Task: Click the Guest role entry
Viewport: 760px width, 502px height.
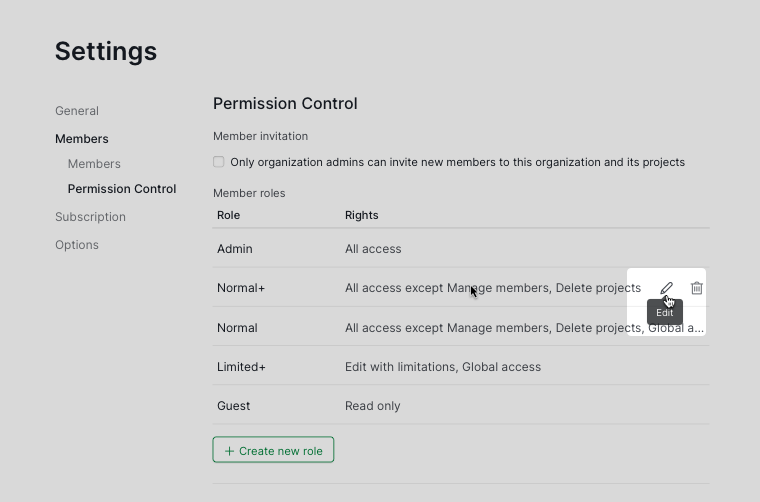Action: [x=234, y=406]
